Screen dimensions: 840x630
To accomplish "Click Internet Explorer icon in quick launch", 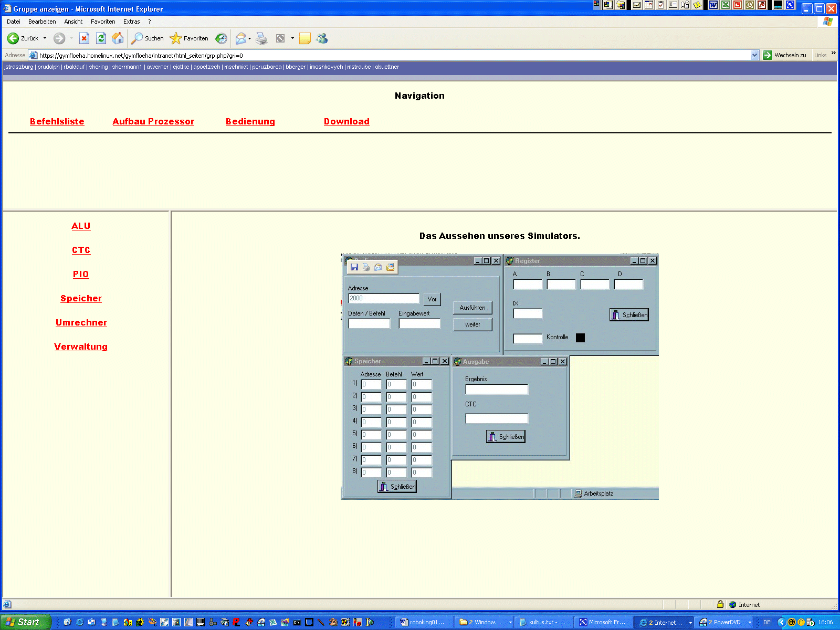I will coord(79,622).
